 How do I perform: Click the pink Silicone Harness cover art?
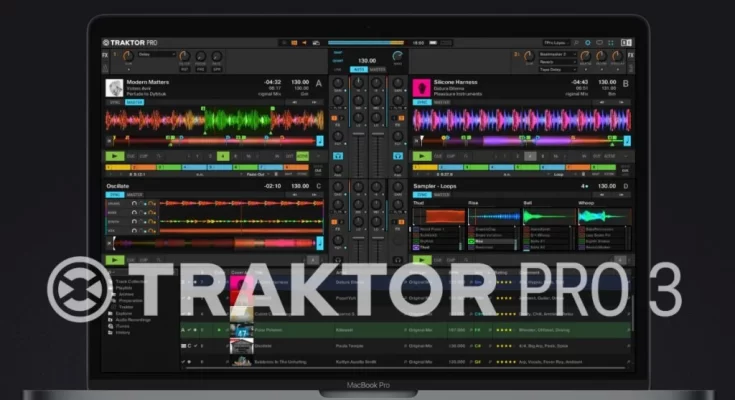tap(422, 88)
